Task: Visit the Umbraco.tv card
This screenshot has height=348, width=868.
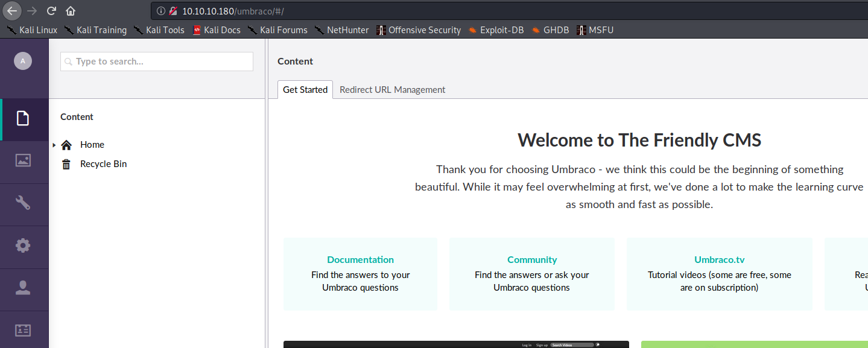Action: coord(719,259)
